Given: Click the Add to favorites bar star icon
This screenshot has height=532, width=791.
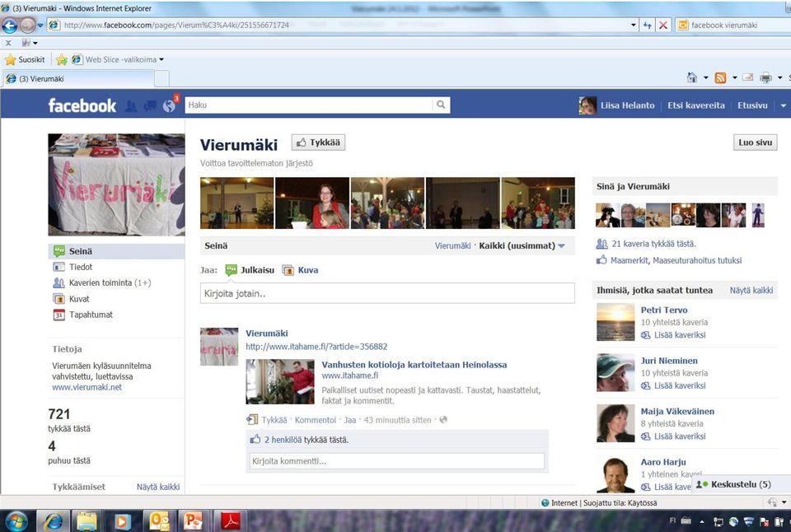Looking at the screenshot, I should click(x=62, y=59).
